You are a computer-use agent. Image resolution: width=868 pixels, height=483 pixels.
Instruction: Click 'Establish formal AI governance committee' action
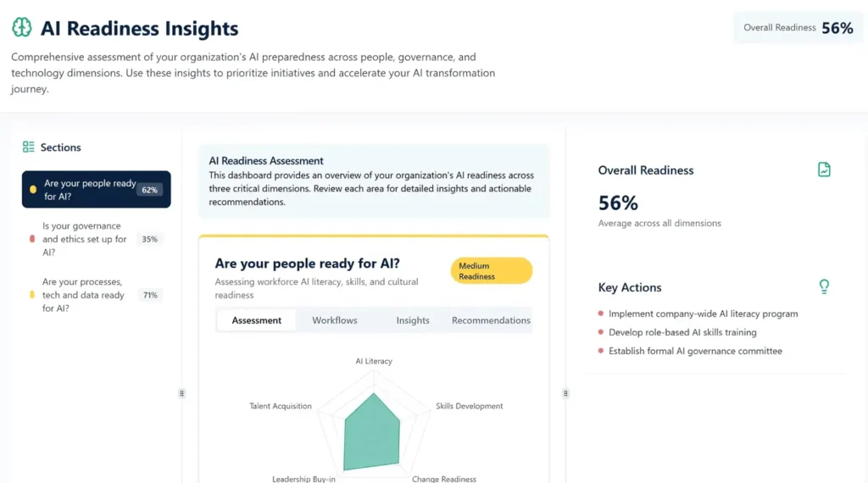695,351
